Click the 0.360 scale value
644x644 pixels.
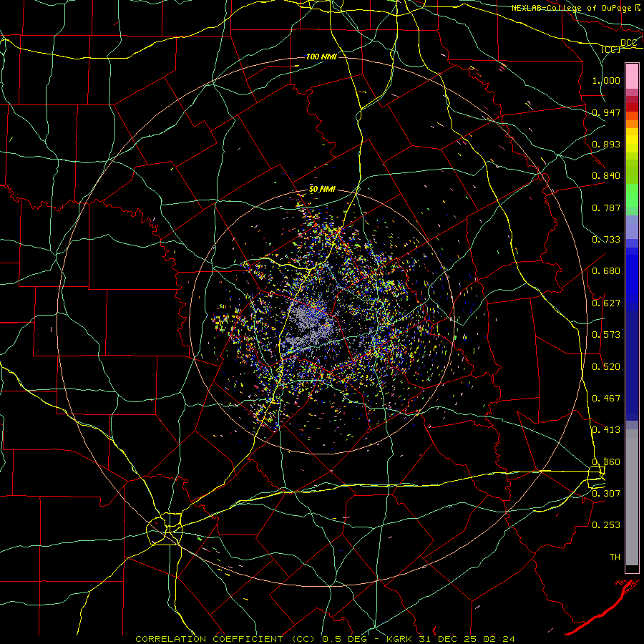click(606, 462)
